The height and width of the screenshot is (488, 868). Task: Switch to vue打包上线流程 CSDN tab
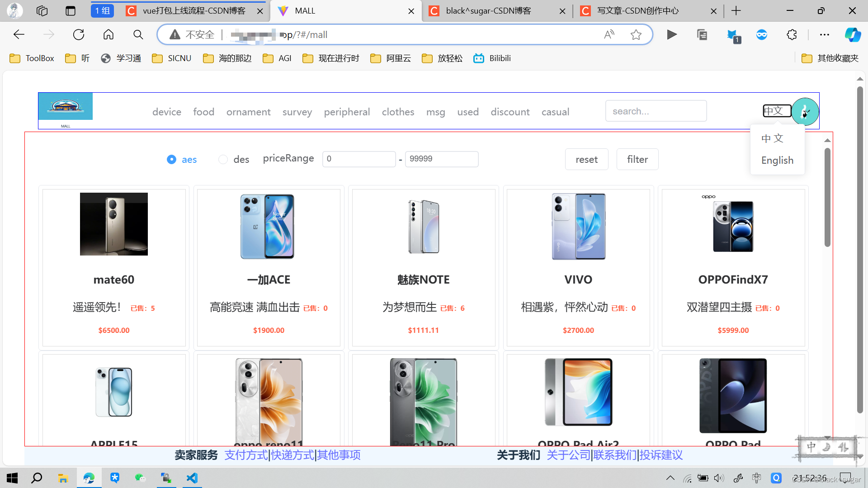click(x=195, y=11)
